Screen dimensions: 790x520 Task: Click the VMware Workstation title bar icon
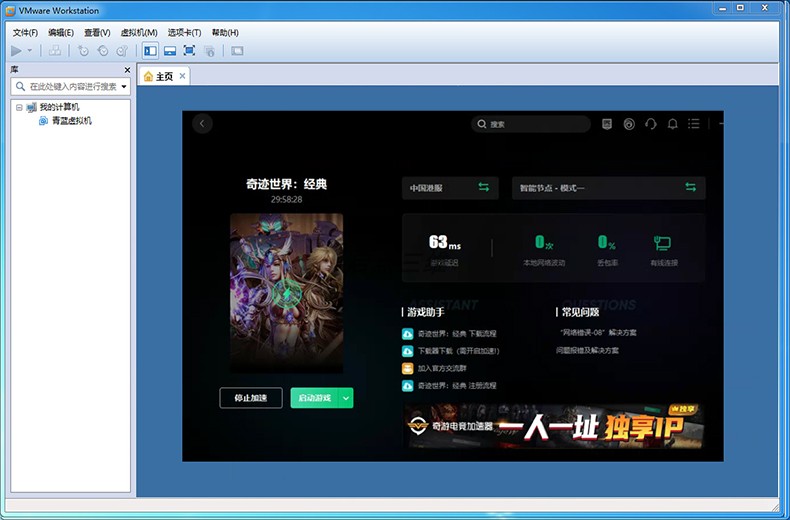pyautogui.click(x=10, y=10)
